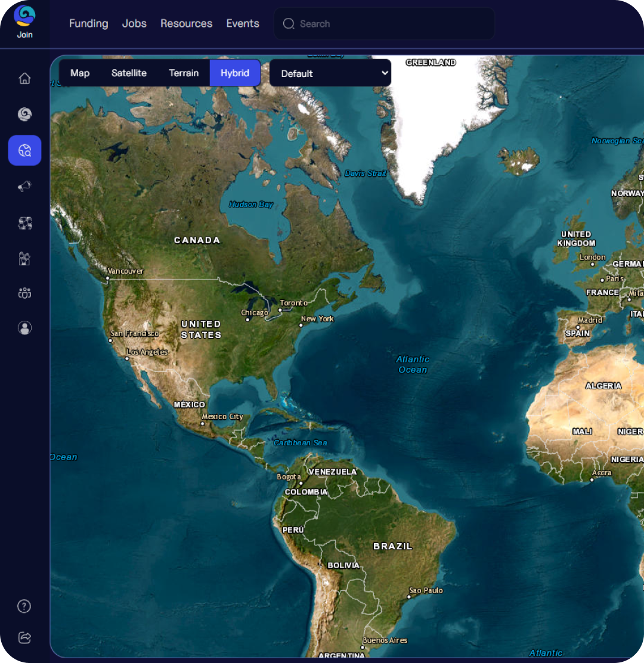Click the megaphone announcements icon
Screen dimensions: 644x663
click(x=24, y=186)
